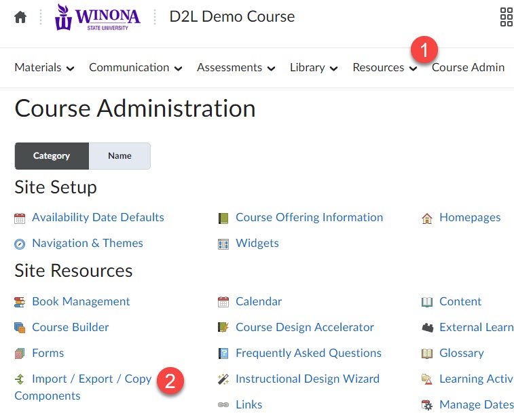Open the Library menu
The image size is (514, 420).
[x=314, y=67]
